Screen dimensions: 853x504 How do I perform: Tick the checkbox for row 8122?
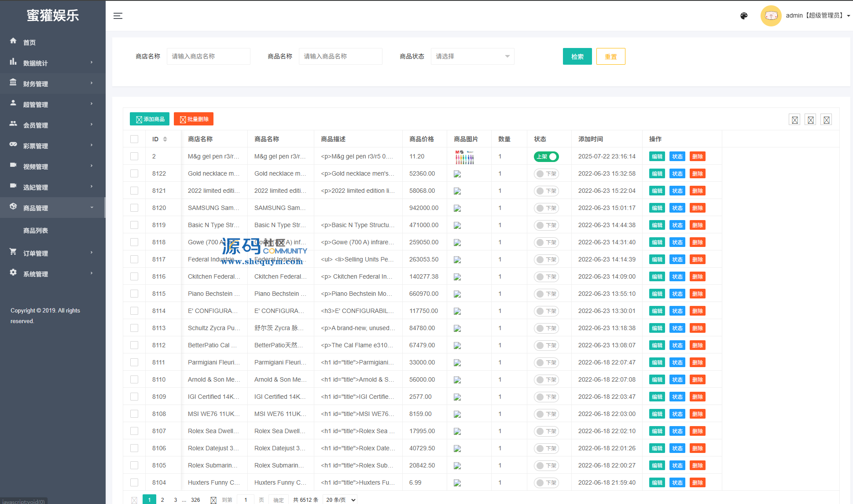(x=134, y=173)
